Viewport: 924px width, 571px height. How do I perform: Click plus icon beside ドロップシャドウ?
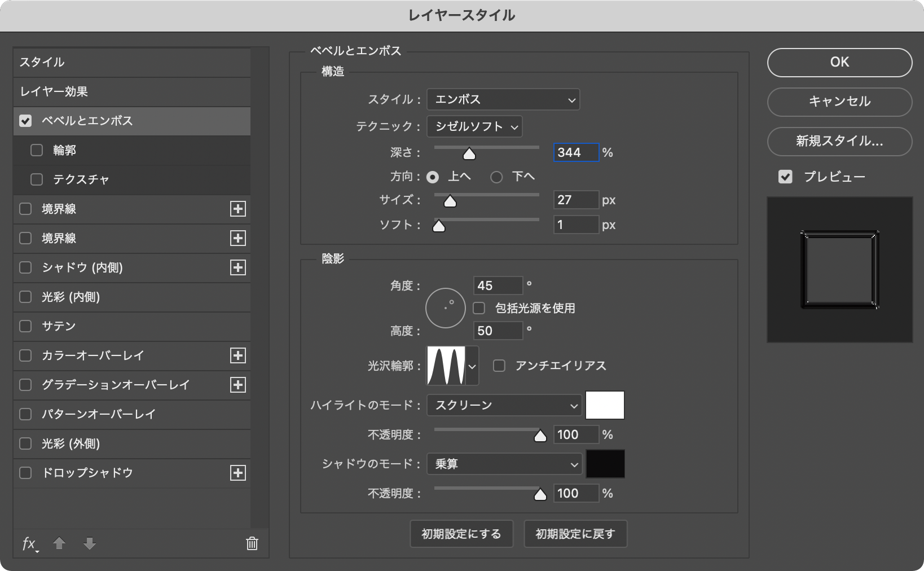[x=238, y=473]
